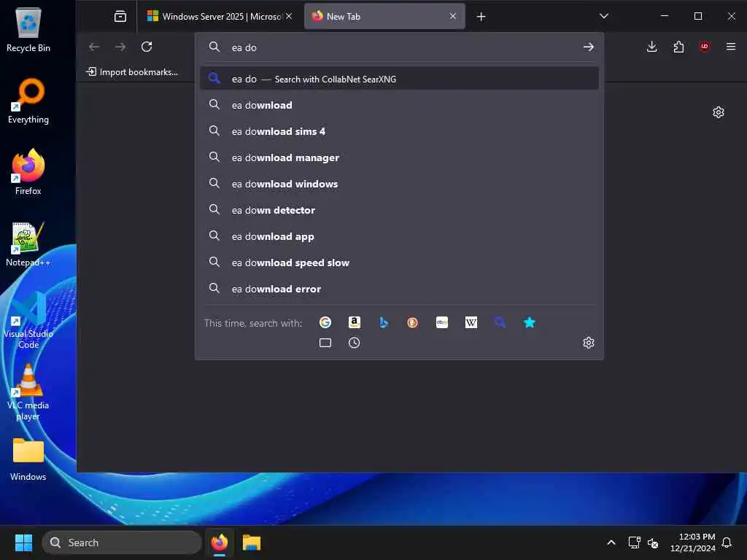747x560 pixels.
Task: Open clock showing 12:03 PM 12/21/2024
Action: pyautogui.click(x=692, y=542)
